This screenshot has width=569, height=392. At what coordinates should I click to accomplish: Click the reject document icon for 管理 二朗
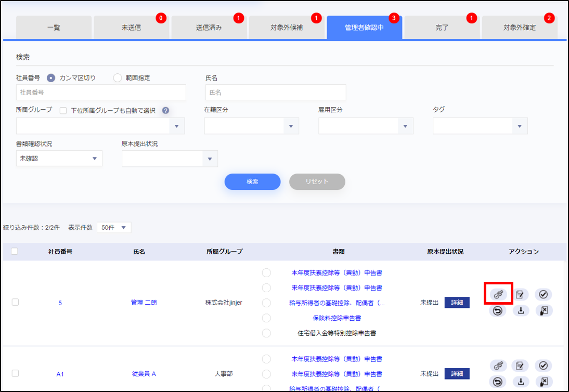click(544, 310)
